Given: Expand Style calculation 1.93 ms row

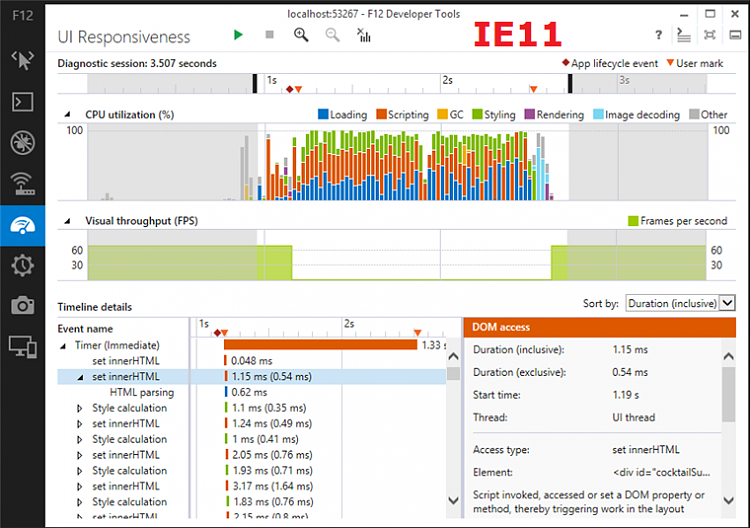Looking at the screenshot, I should pyautogui.click(x=79, y=471).
